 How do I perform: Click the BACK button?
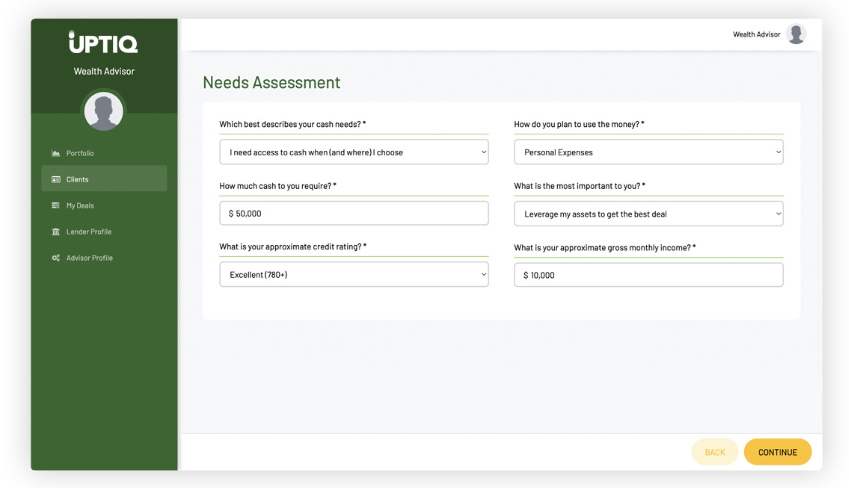point(715,452)
